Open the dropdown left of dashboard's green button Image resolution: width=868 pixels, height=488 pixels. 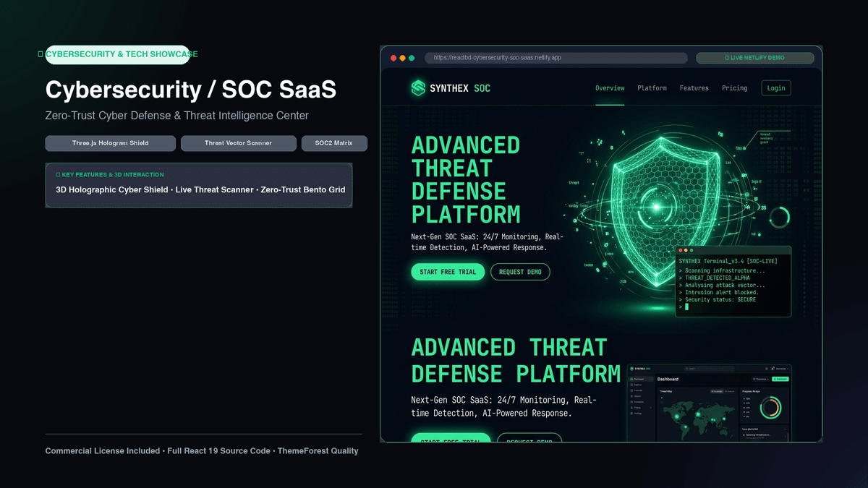coord(760,379)
